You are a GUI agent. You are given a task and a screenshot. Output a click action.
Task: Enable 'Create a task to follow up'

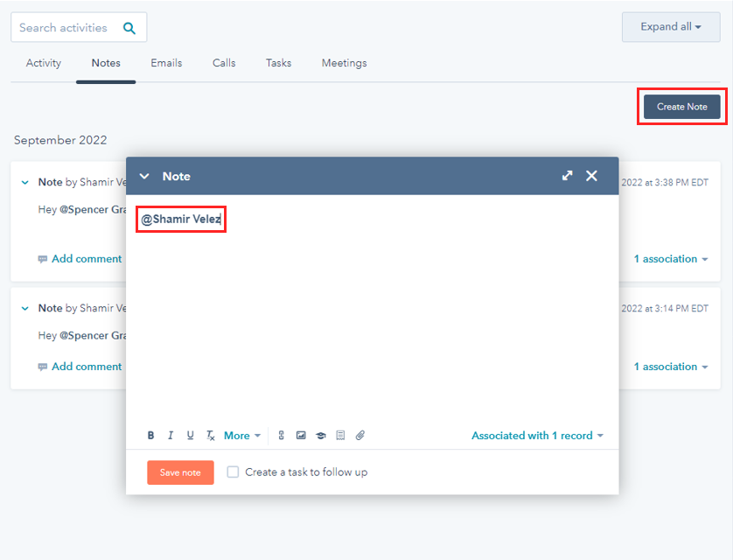tap(233, 472)
